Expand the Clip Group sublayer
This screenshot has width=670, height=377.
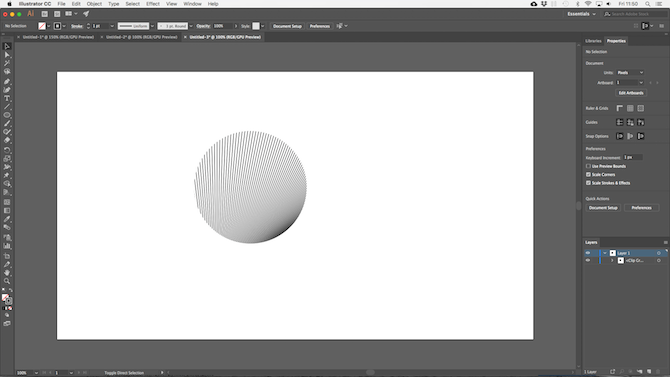coord(612,260)
